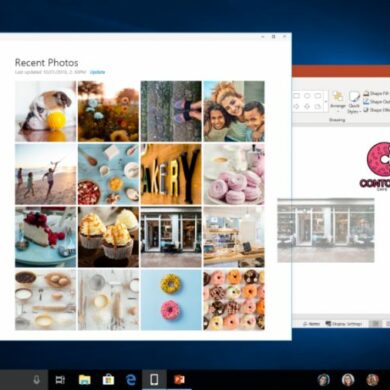Open the caramel cupcakes photo
The width and height of the screenshot is (390, 390).
pyautogui.click(x=108, y=237)
